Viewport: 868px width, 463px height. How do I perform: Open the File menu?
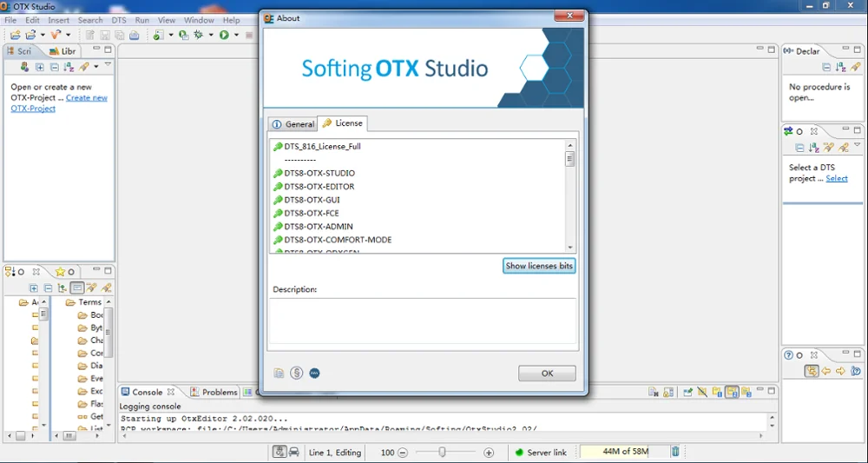[10, 20]
